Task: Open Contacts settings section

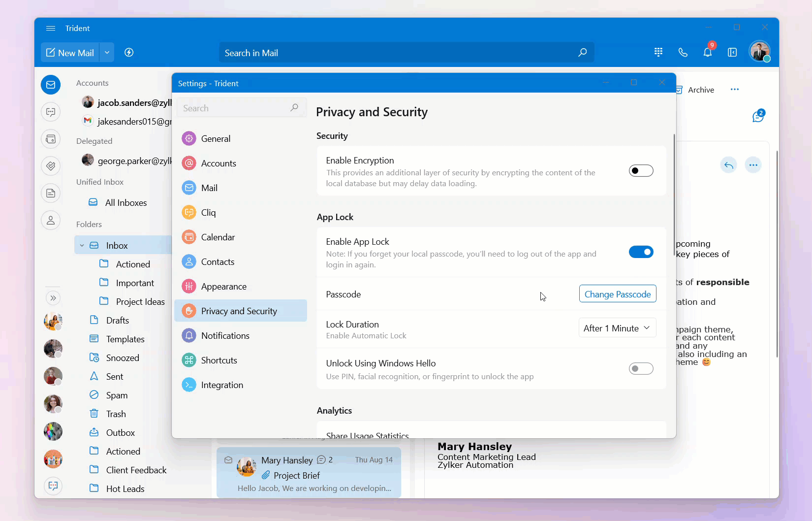Action: [x=241, y=261]
